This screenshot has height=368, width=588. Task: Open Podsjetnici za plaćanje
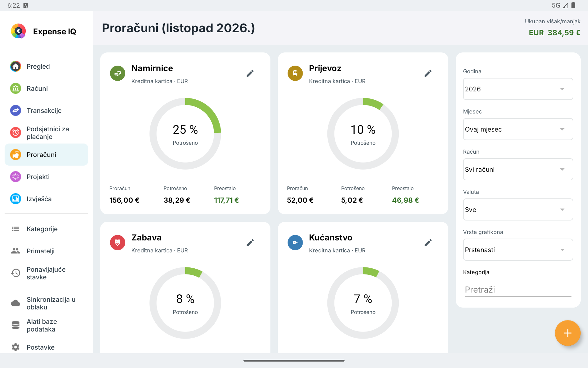pos(46,132)
